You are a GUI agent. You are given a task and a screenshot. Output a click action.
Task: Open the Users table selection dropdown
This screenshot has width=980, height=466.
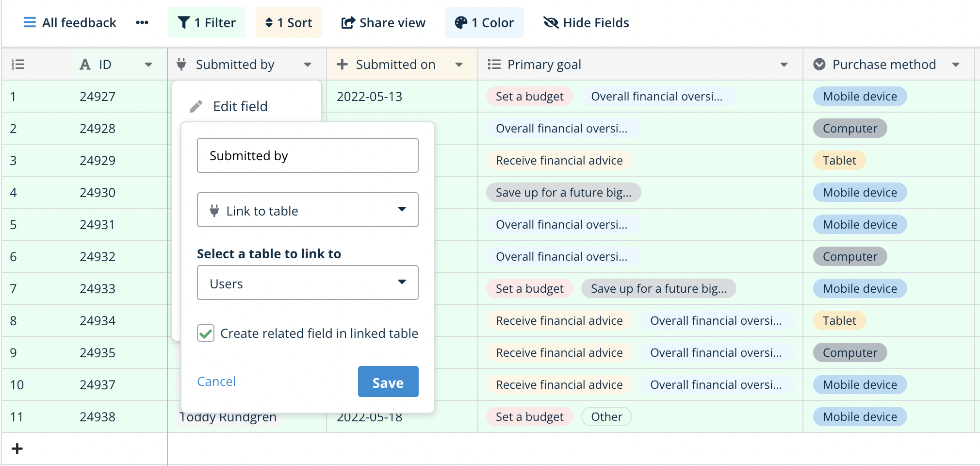[x=308, y=283]
